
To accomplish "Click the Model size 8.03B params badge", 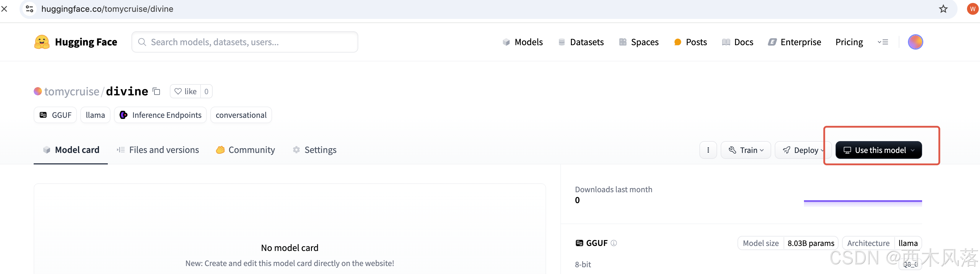I will point(788,243).
